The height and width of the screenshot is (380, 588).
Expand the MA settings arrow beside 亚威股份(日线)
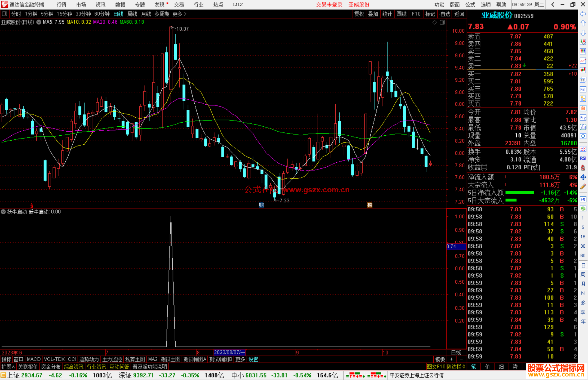[39, 22]
